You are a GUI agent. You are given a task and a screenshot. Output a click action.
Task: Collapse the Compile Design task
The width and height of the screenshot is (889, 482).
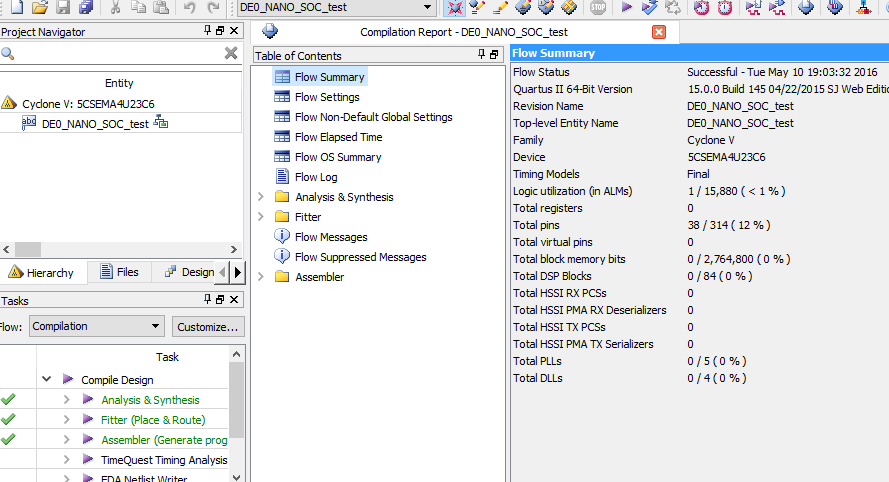(46, 379)
